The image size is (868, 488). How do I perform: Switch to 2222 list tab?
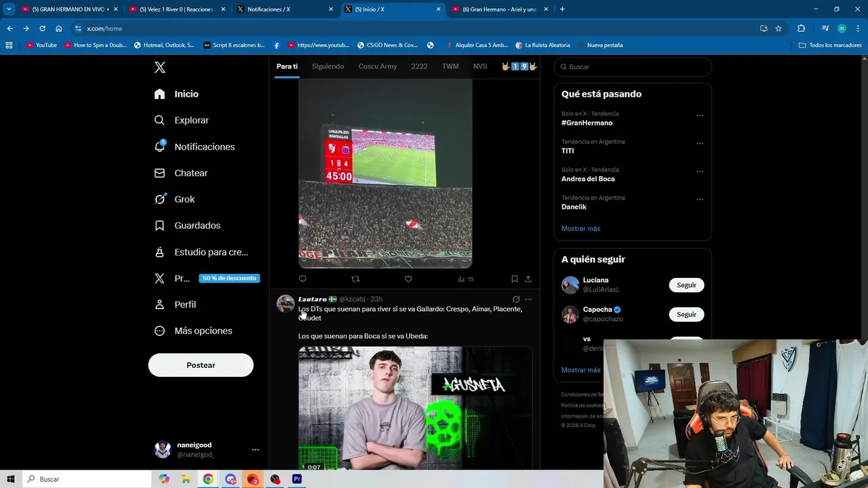[419, 66]
